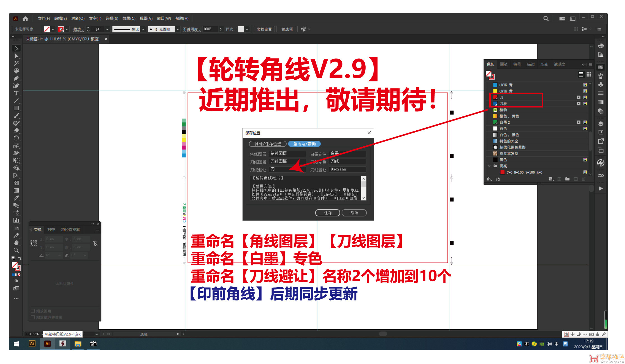Switch swatches to thumbnail grid view
The width and height of the screenshot is (625, 364).
pos(589,74)
